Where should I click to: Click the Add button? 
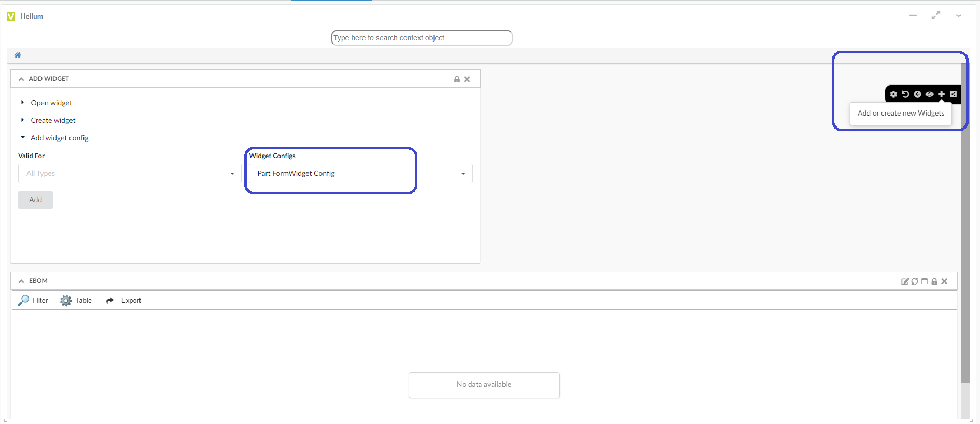(x=35, y=200)
